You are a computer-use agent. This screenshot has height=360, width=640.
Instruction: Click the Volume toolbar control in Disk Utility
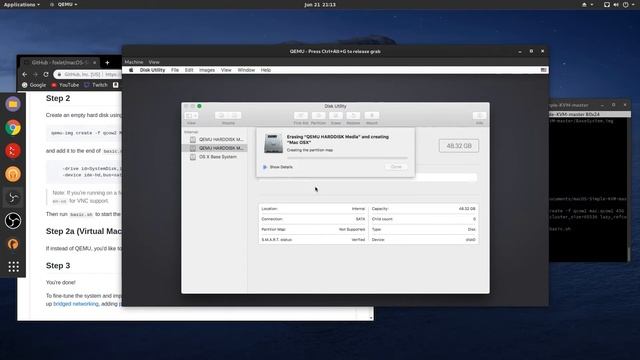(228, 116)
